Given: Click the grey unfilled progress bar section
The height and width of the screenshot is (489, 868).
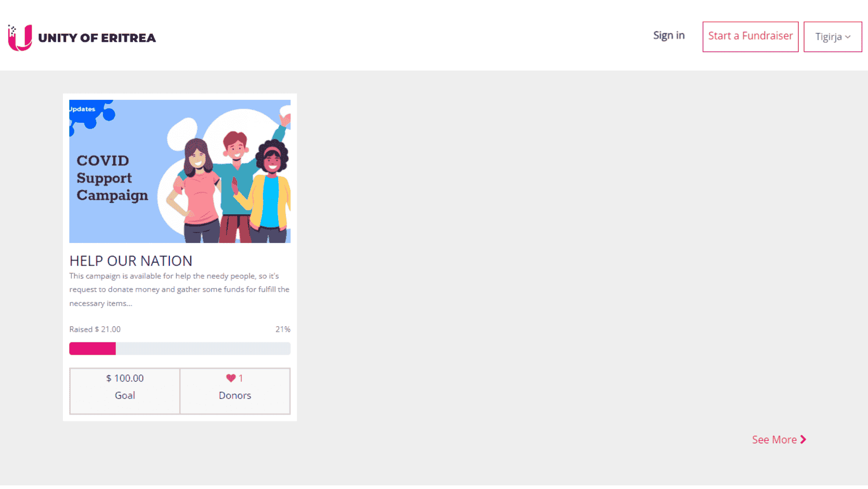Looking at the screenshot, I should [203, 349].
